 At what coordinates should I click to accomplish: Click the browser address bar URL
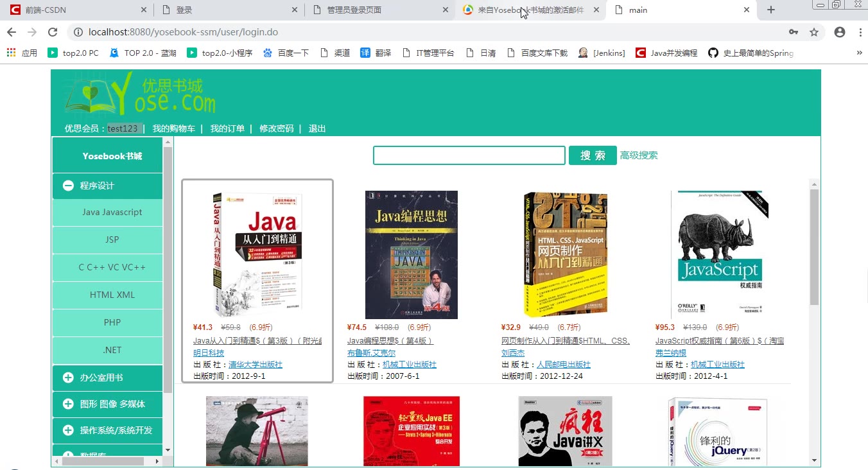click(183, 32)
